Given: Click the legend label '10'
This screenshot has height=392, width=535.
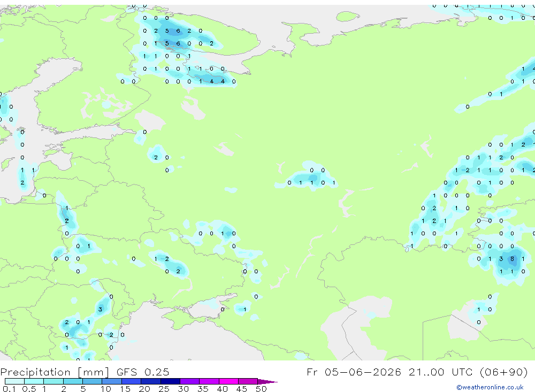Looking at the screenshot, I should point(106,389).
